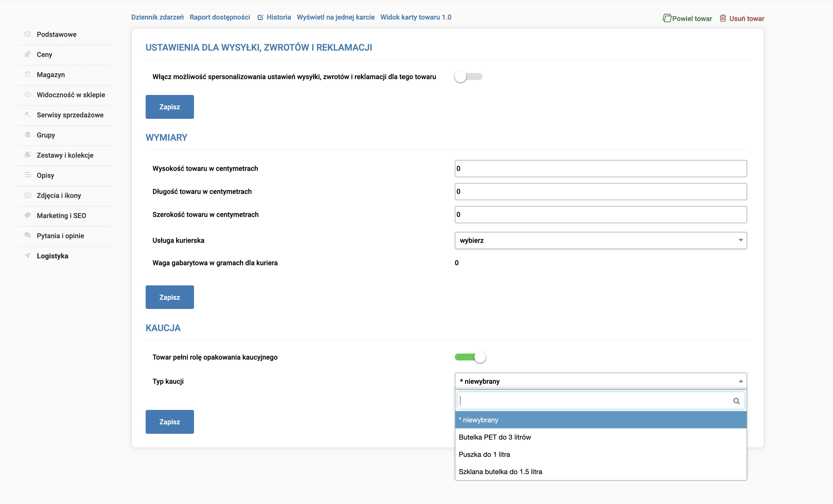Screen dimensions: 833x504
Task: Click the camera icon beside Zdjęcia i ikony
Action: click(x=28, y=195)
